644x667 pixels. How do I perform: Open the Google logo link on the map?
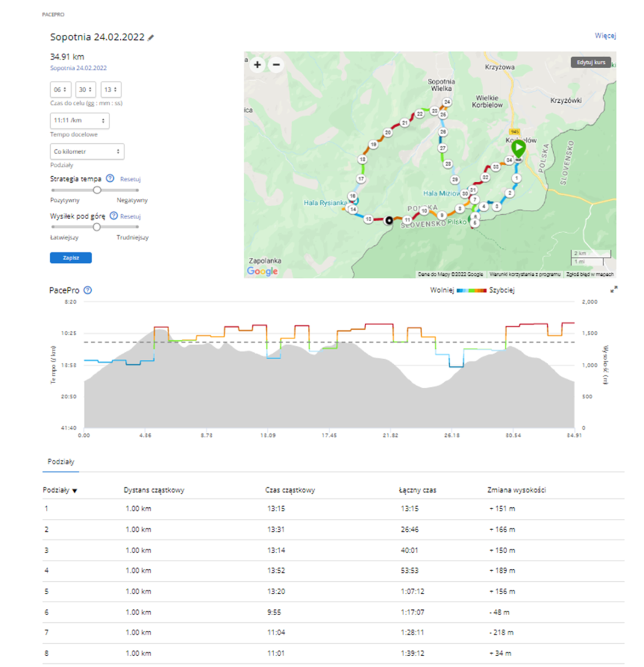point(262,271)
